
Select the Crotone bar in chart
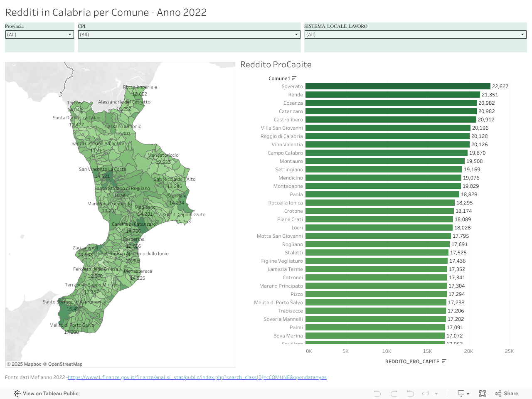[379, 211]
